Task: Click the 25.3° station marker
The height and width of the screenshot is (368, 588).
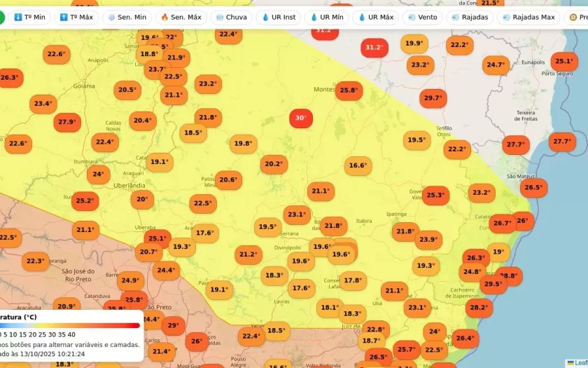Action: (x=435, y=195)
